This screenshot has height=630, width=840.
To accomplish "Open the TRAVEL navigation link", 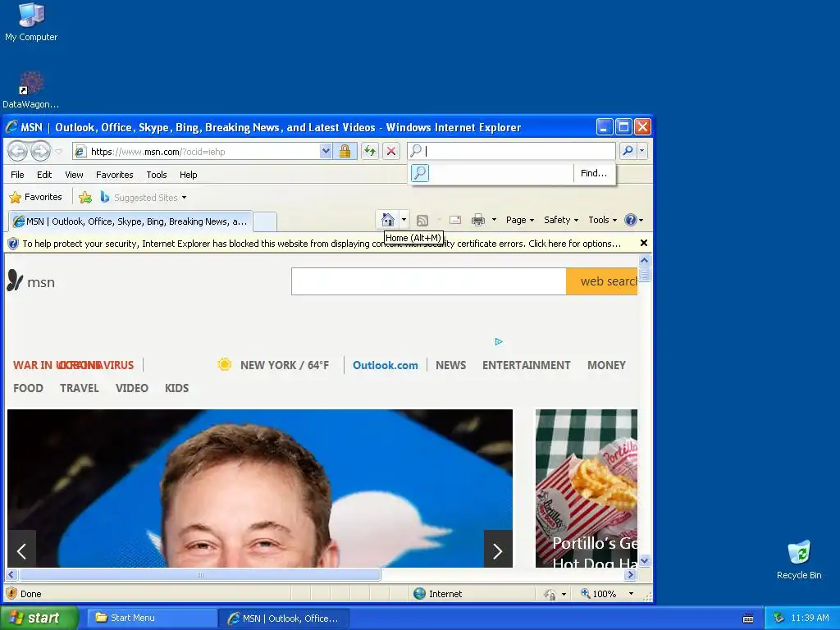I will (80, 388).
